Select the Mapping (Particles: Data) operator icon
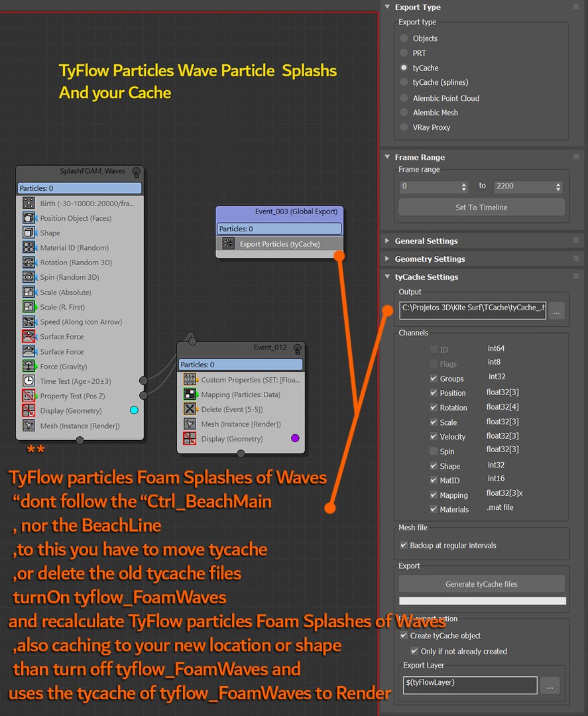 coord(190,394)
